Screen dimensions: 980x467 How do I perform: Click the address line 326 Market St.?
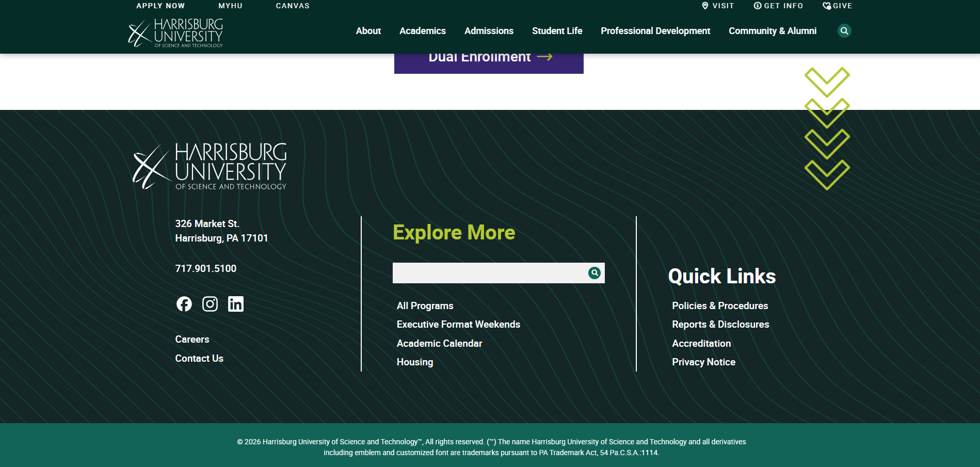207,224
